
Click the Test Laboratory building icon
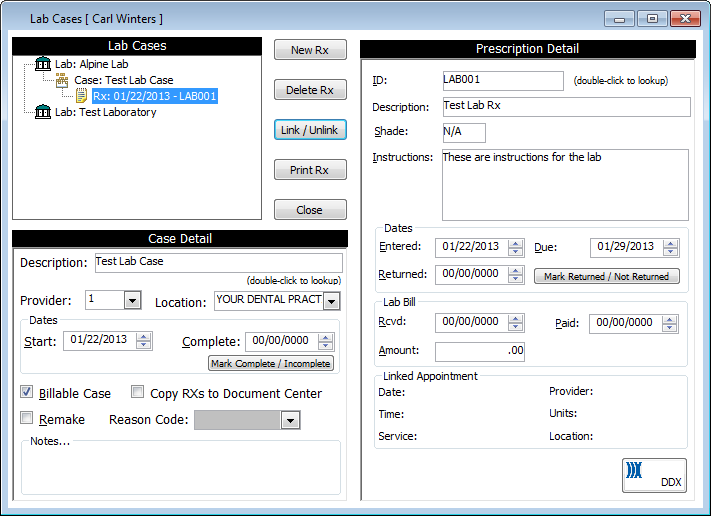[x=43, y=112]
